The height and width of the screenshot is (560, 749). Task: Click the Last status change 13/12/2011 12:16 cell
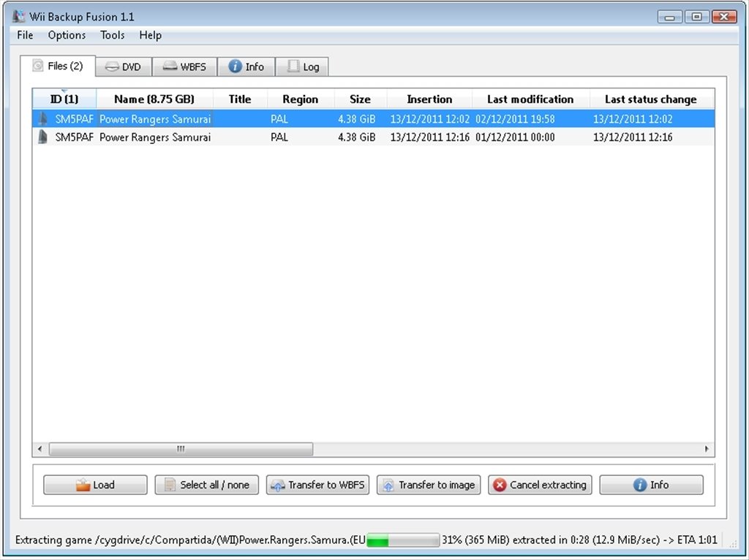(x=633, y=137)
